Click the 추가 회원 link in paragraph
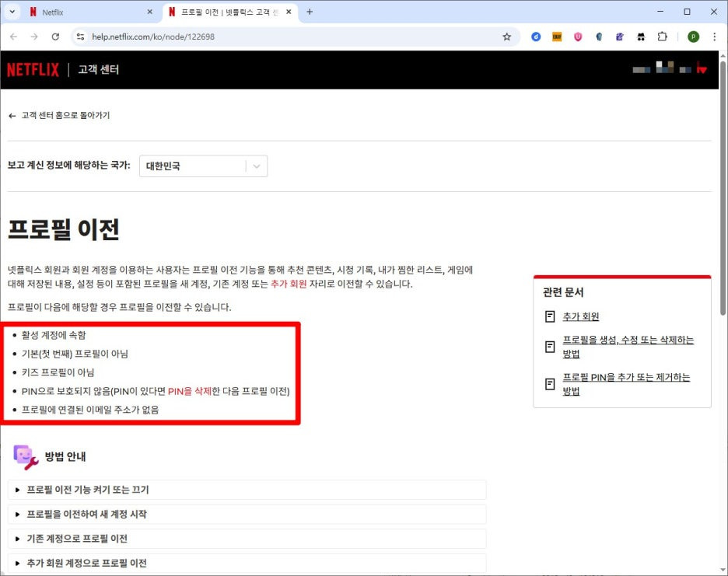 pos(289,284)
